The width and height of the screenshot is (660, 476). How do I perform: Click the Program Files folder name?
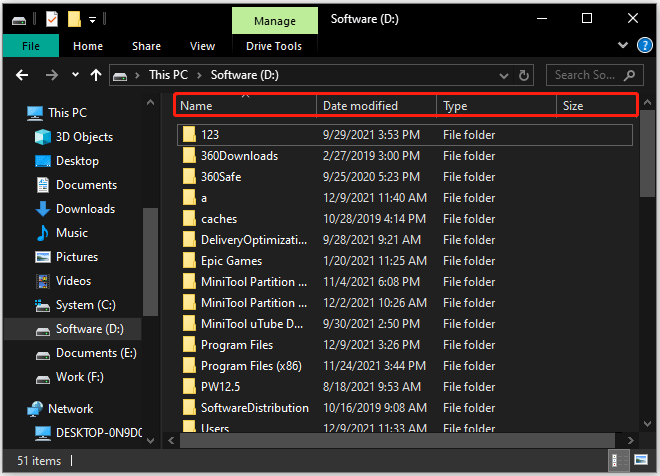click(237, 345)
